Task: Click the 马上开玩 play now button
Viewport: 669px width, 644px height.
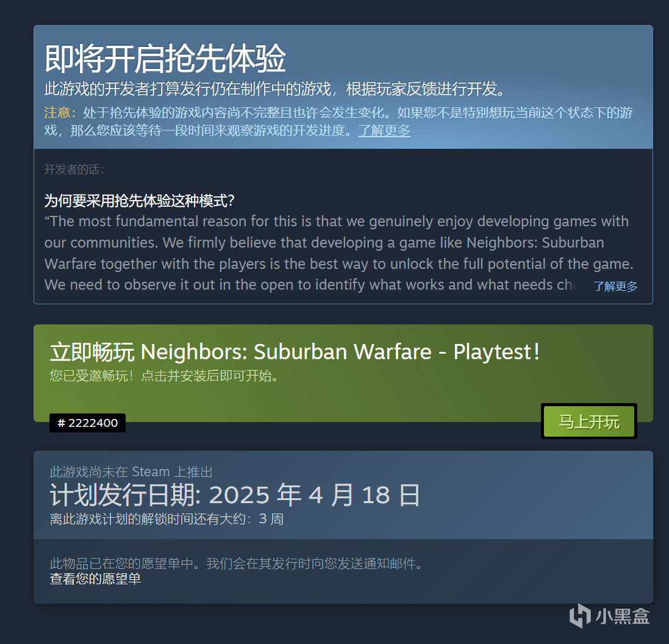Action: 589,421
